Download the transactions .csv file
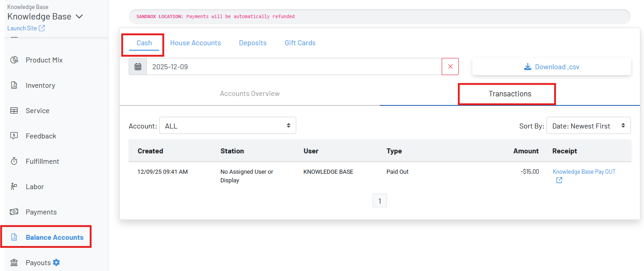 click(551, 67)
